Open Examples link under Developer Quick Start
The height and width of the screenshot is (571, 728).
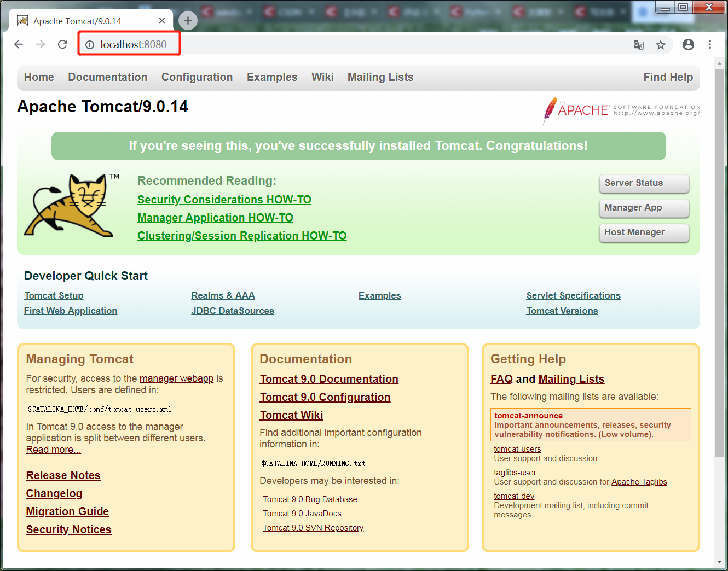pyautogui.click(x=379, y=295)
